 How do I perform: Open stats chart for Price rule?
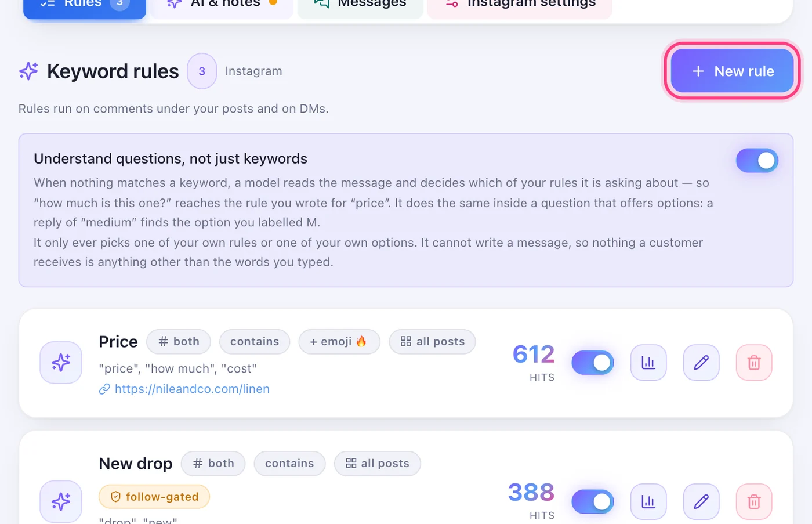click(x=648, y=363)
